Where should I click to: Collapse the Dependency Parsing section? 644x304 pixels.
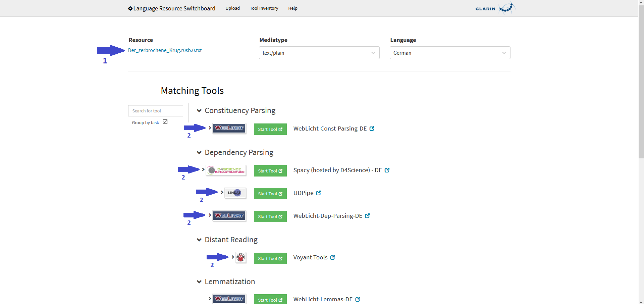199,153
